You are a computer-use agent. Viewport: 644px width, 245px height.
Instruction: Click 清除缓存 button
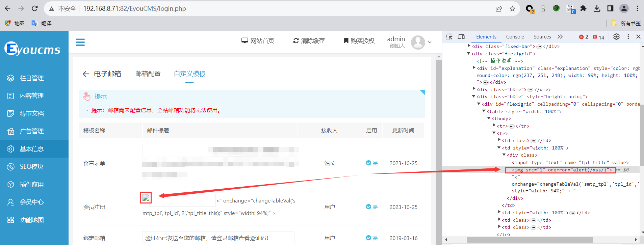(309, 41)
